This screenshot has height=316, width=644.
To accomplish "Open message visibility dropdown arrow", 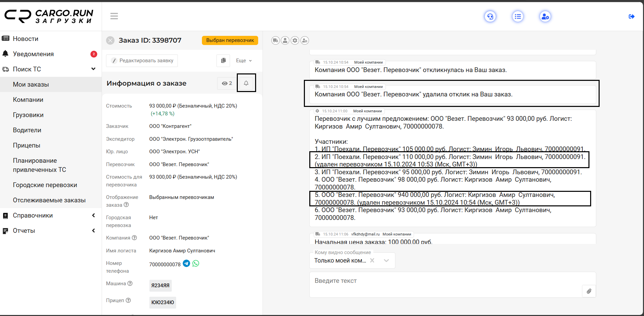I will pyautogui.click(x=386, y=261).
